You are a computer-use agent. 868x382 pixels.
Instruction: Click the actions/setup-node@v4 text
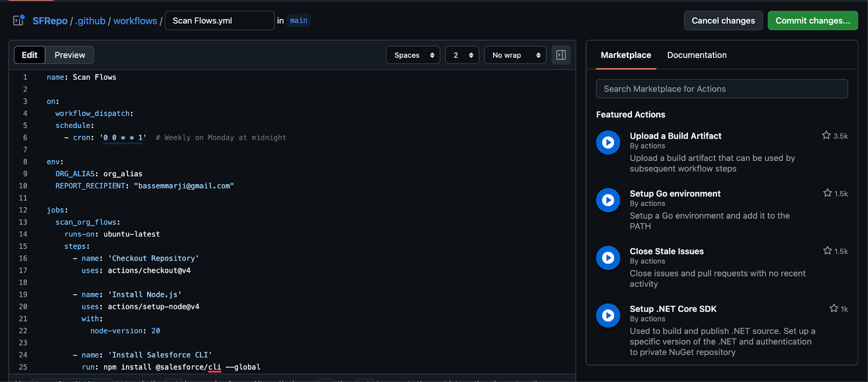point(154,307)
